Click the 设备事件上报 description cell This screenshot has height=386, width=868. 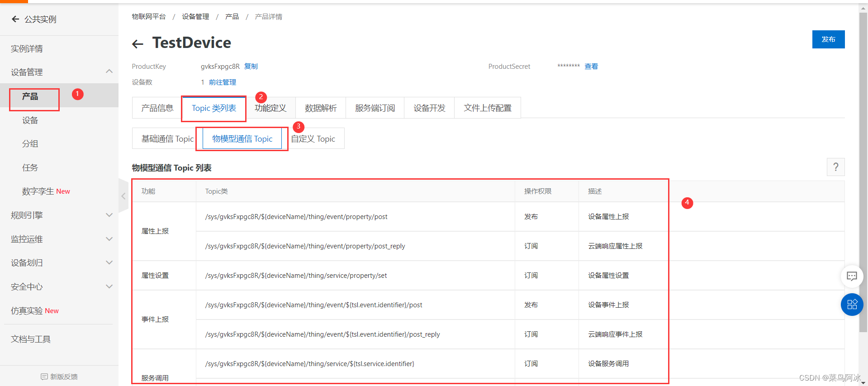tap(608, 305)
